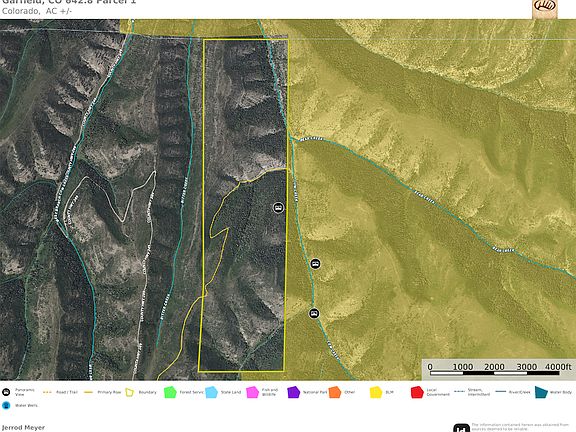Click the black id logo at bottom
576x432 pixels.
461,428
